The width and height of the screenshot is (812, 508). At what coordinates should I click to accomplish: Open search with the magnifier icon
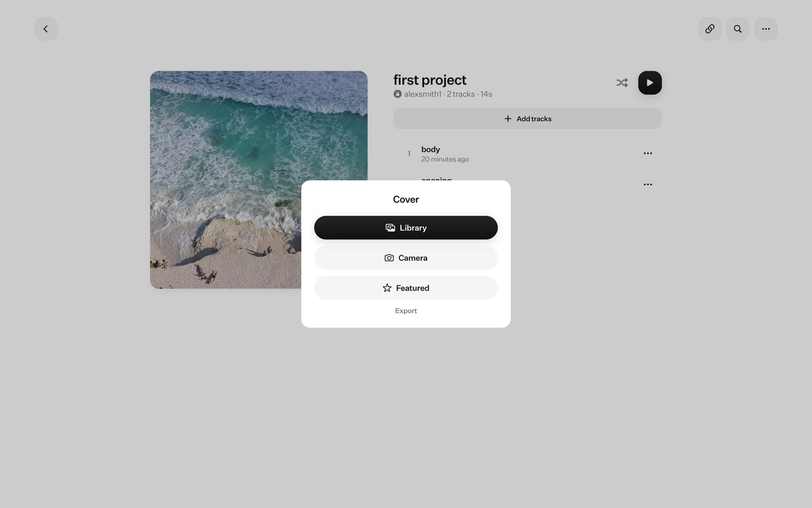coord(738,29)
